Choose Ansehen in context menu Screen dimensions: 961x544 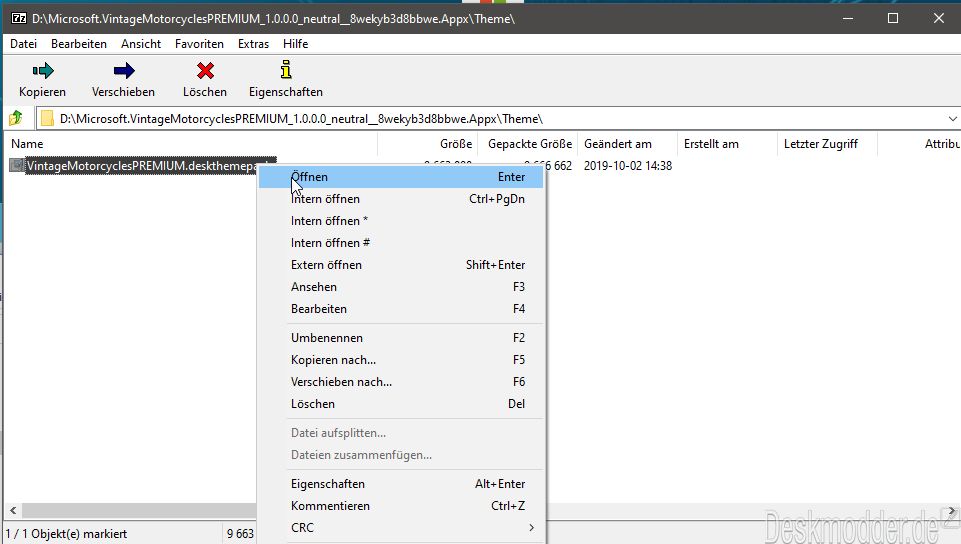[x=401, y=287]
